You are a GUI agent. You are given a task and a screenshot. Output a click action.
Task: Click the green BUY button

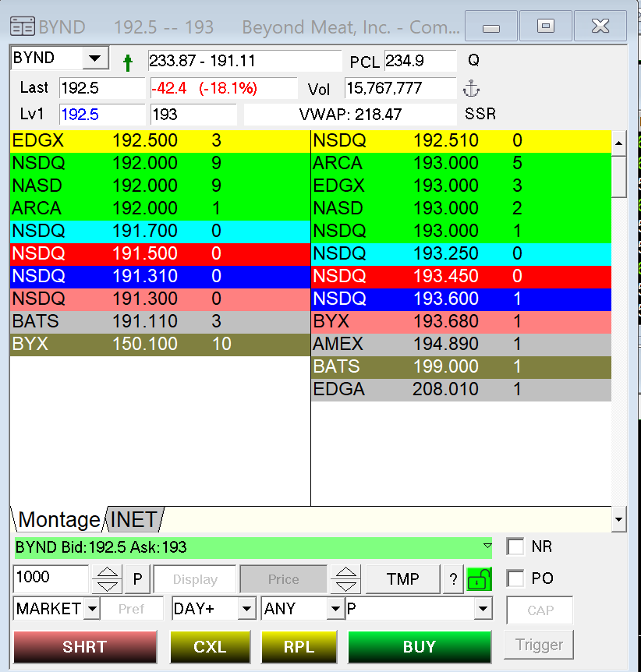[420, 647]
